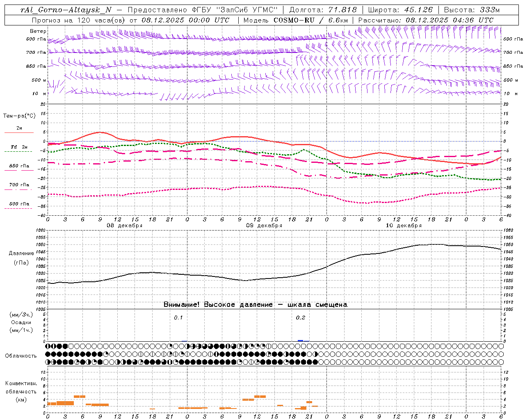
Task: Click the (гПа) pressure unit label
Action: click(21, 262)
